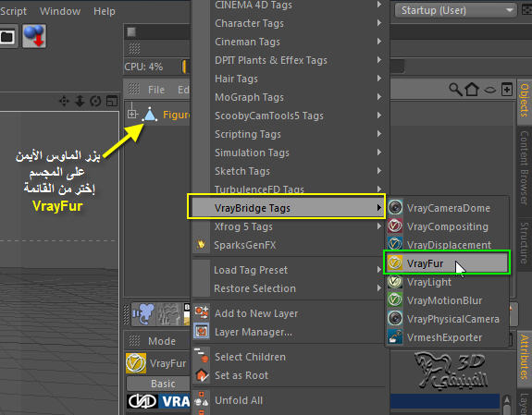Open Attributes Mode menu

coord(162,341)
